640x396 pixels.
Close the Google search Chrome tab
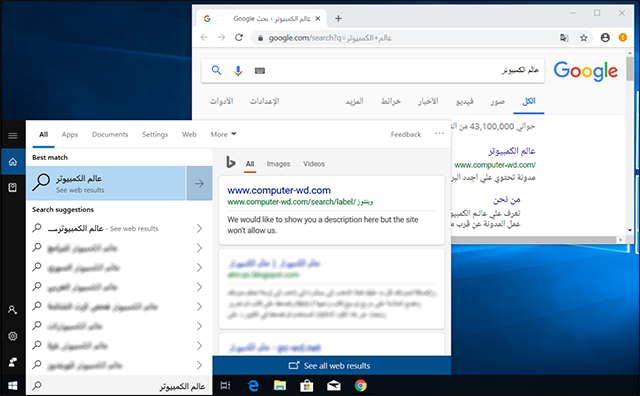click(x=318, y=18)
